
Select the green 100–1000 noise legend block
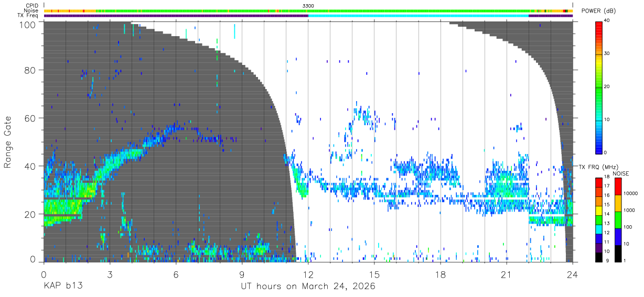tap(618, 219)
